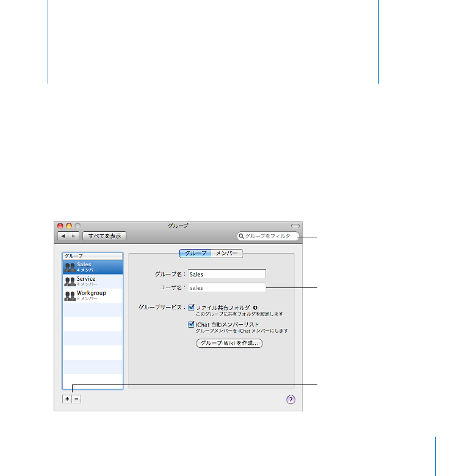Click the Sales group icon in the list
This screenshot has width=476, height=476.
tap(70, 267)
